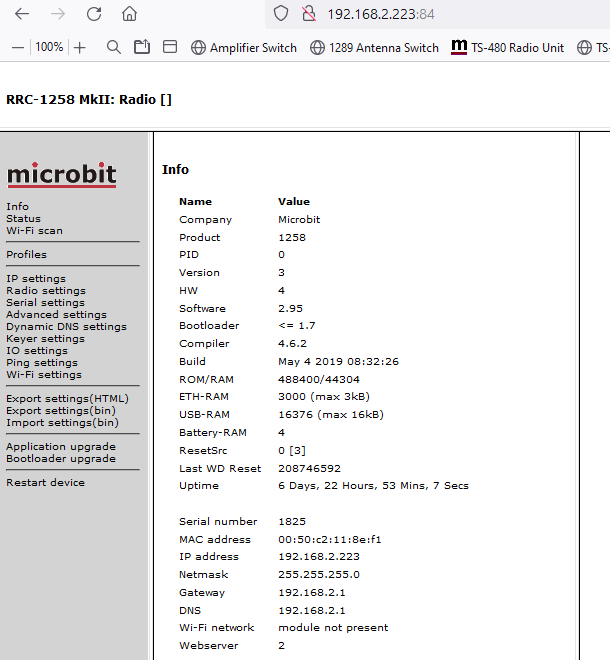Click the ROM/RAM value 488400/44304
Viewport: 610px width, 660px height.
click(319, 379)
